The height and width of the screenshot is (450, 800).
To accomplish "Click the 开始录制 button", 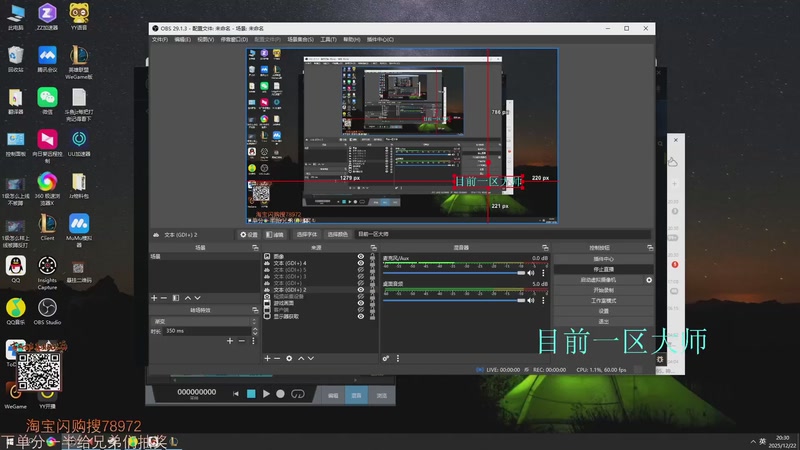I will pos(604,290).
